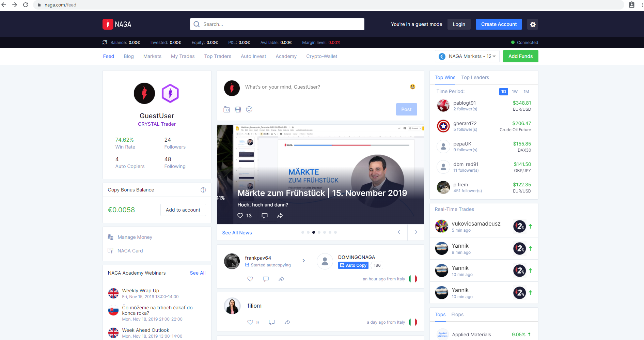Click the Post button
The image size is (644, 340).
(x=406, y=109)
